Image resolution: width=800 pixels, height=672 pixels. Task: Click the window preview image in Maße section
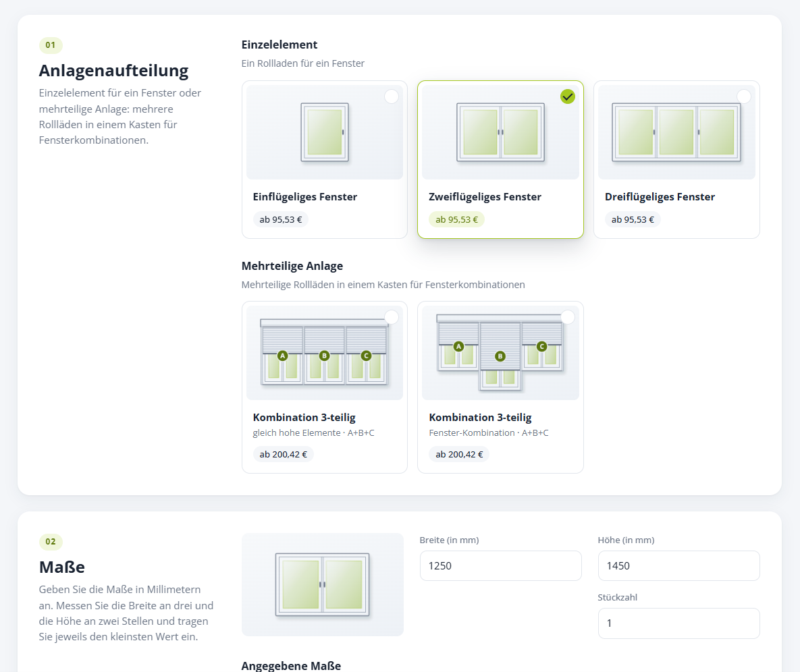pyautogui.click(x=323, y=584)
